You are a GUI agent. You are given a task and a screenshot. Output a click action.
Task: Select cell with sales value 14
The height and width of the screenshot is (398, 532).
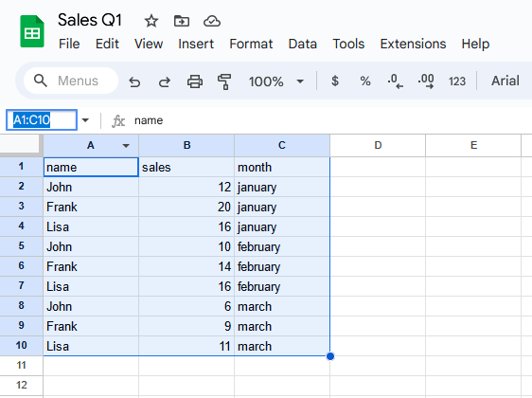click(x=186, y=266)
